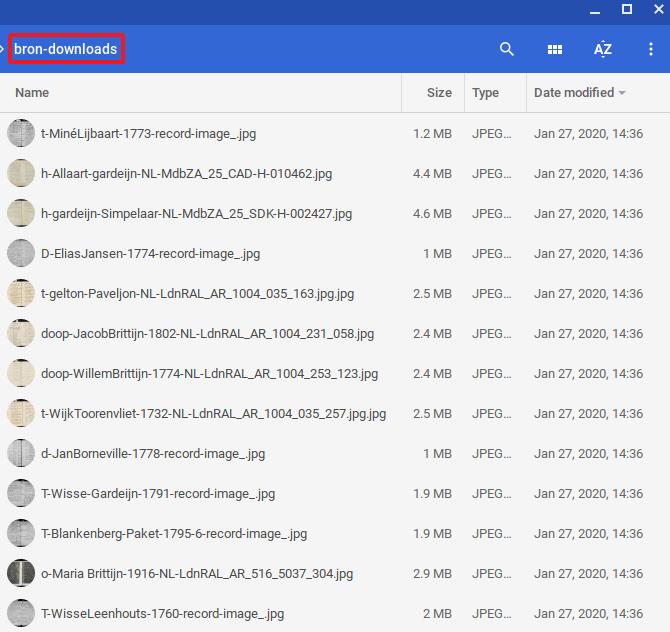
Task: Open the search icon in toolbar
Action: pyautogui.click(x=507, y=49)
